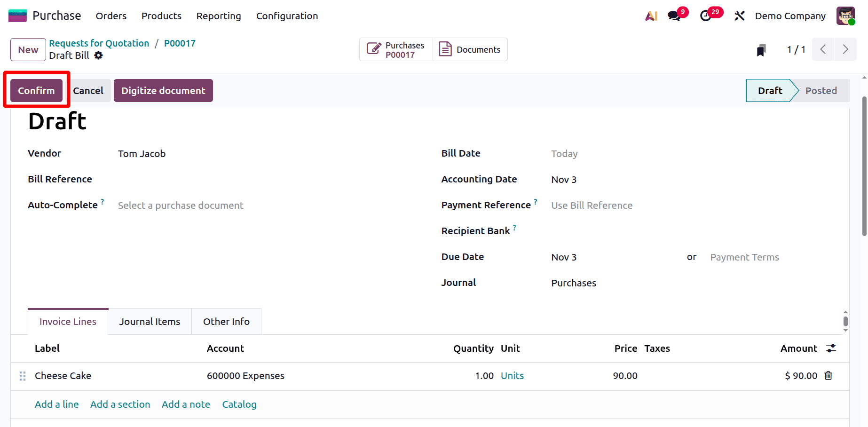
Task: Open the Payment Terms selector
Action: (x=744, y=257)
